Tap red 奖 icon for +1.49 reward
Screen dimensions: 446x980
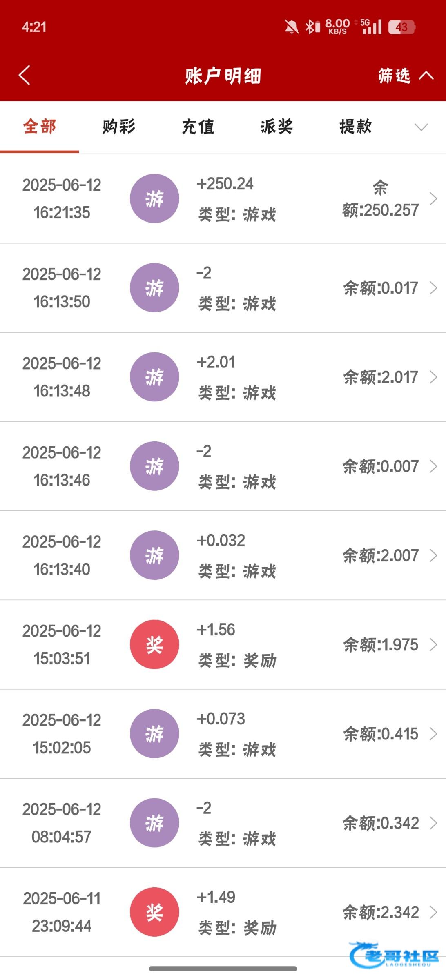154,912
